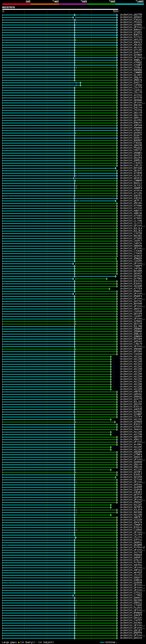146x644 pixels.
Task: Click the green ~80% identity legend segment
Action: coord(101,4)
